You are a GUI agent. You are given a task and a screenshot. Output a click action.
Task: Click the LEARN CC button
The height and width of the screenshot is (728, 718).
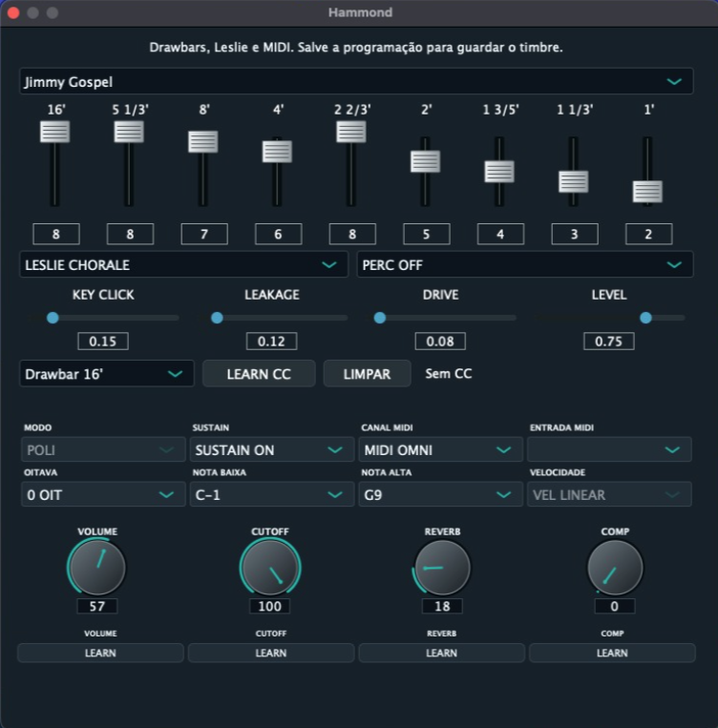tap(259, 374)
